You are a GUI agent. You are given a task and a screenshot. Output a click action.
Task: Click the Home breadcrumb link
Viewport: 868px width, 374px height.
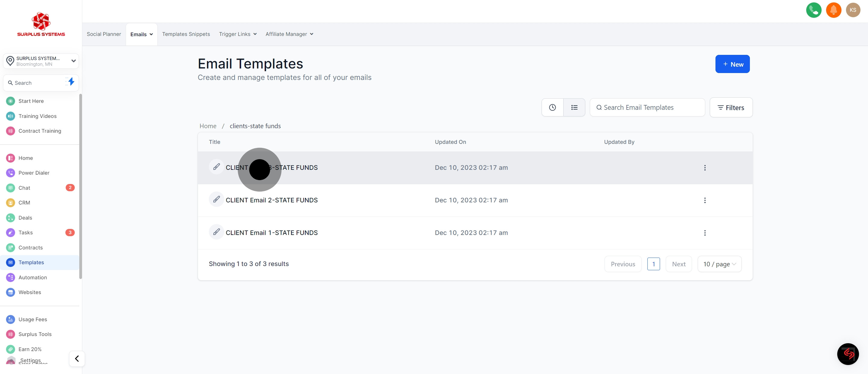208,126
